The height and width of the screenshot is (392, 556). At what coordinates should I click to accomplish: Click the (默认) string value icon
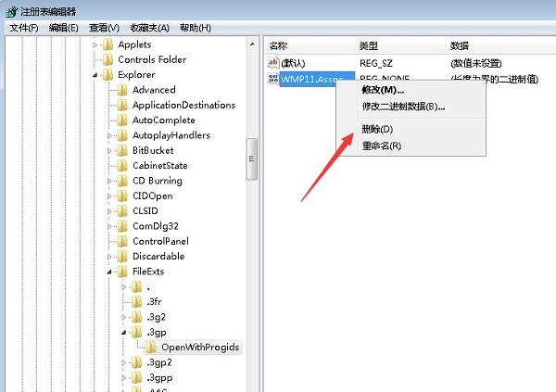point(273,62)
